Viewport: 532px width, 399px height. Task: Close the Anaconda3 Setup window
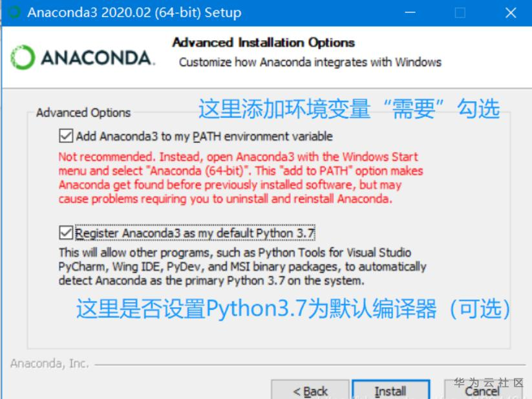(511, 13)
